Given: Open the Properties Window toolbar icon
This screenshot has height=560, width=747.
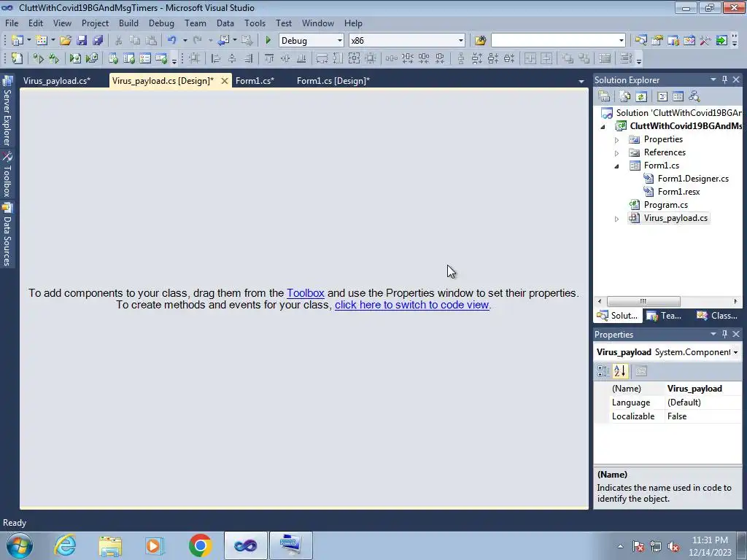Looking at the screenshot, I should point(657,41).
